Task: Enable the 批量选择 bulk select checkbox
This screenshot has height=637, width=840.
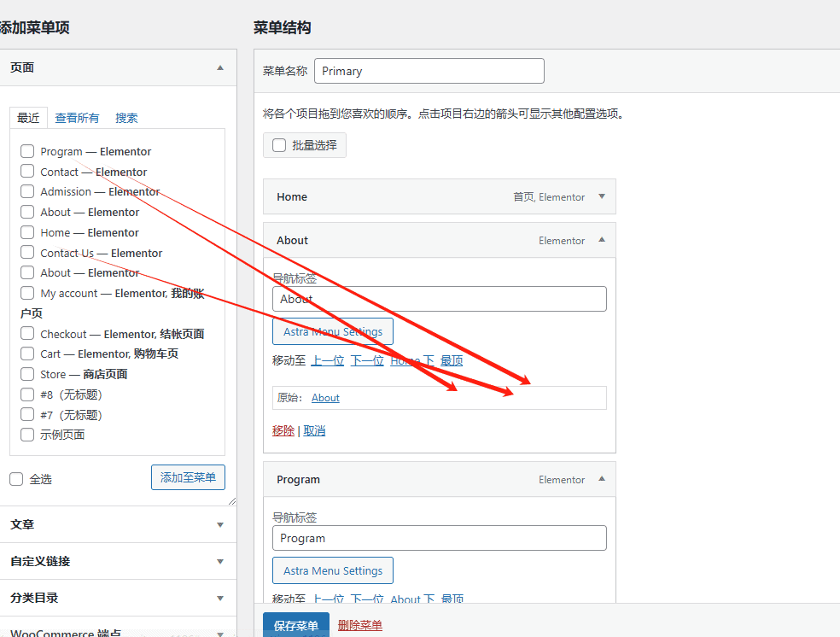Action: point(279,145)
